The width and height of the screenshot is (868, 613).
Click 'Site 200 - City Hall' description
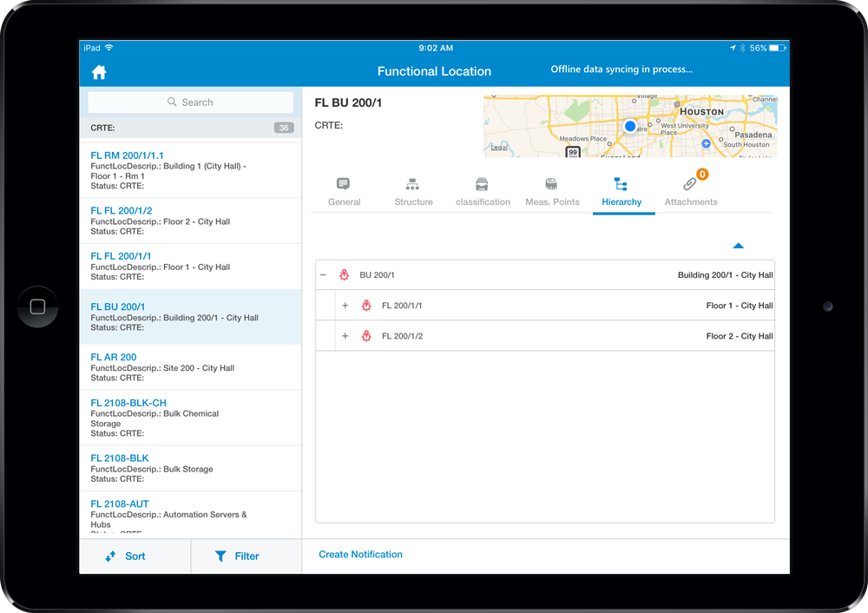click(199, 367)
